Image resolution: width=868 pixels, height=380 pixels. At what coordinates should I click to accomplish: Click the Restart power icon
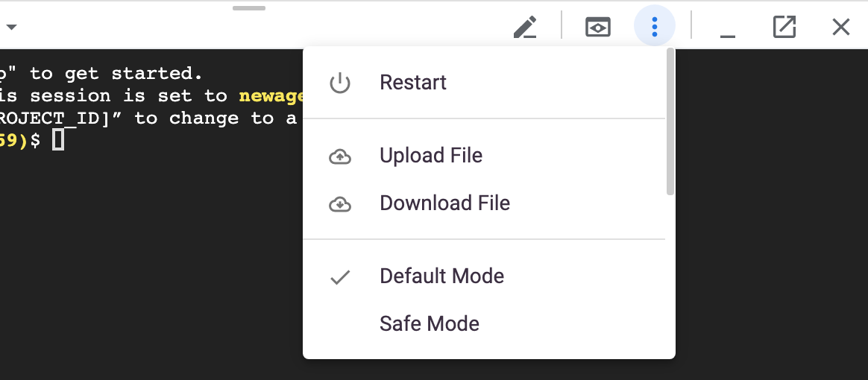tap(340, 83)
